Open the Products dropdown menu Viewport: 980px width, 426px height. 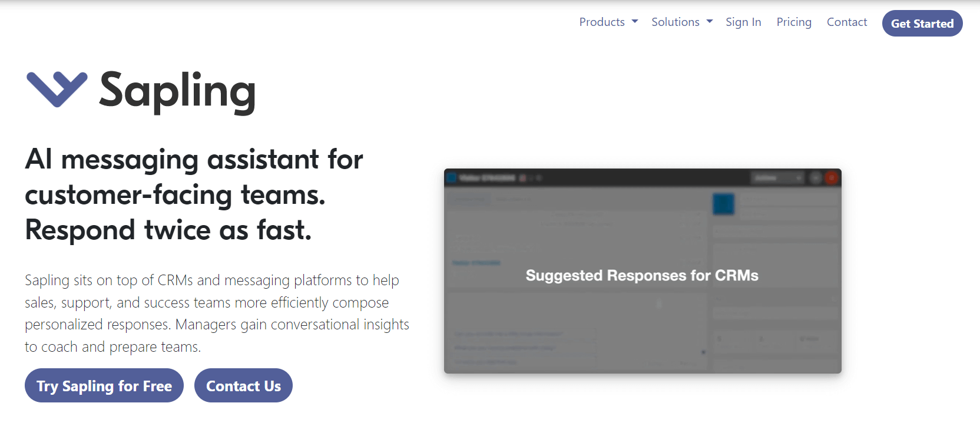point(608,22)
